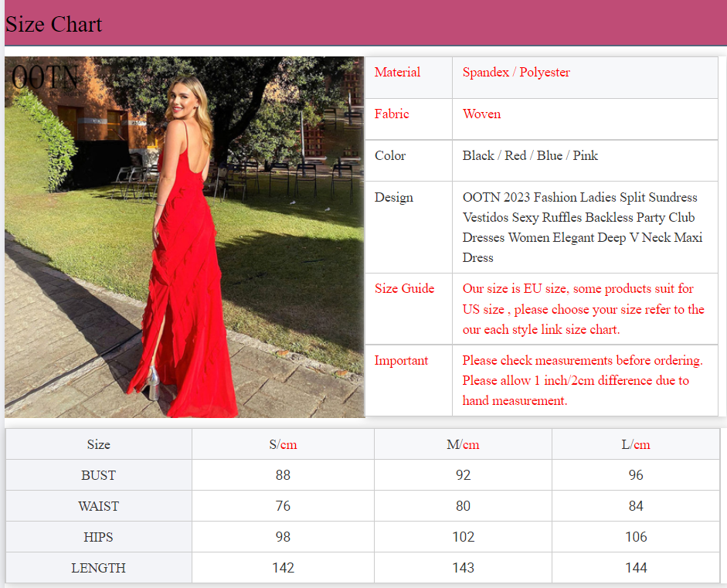Select the Design row label

[x=393, y=198]
